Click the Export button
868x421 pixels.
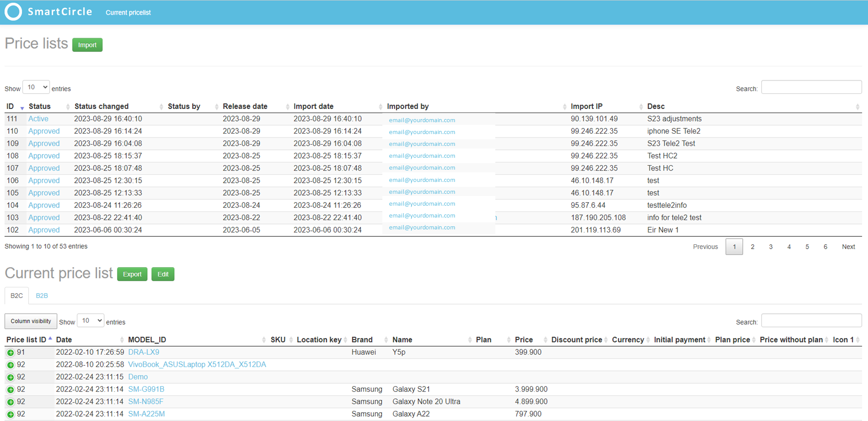pyautogui.click(x=132, y=274)
